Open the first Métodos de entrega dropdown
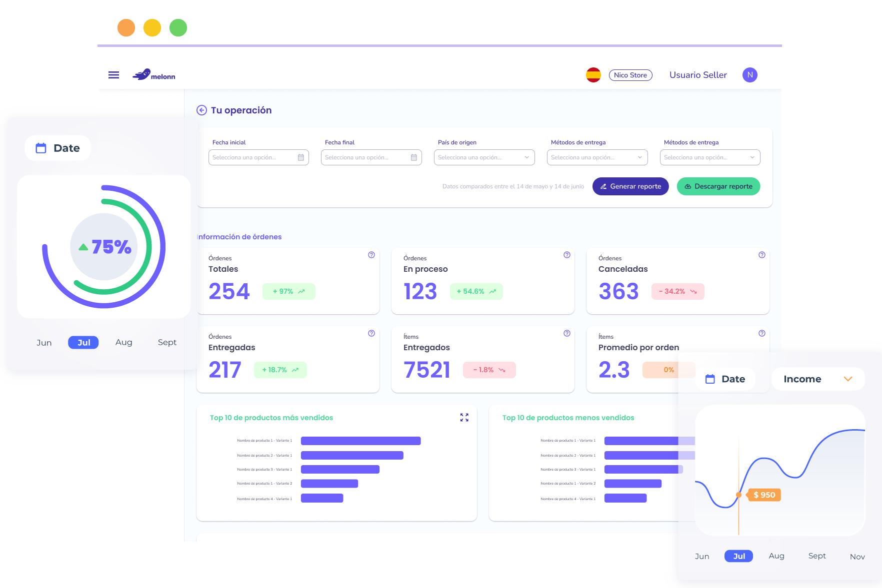 pos(597,157)
